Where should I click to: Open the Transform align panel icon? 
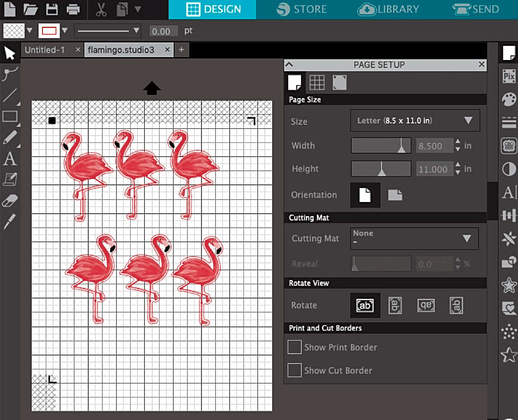coord(509,216)
